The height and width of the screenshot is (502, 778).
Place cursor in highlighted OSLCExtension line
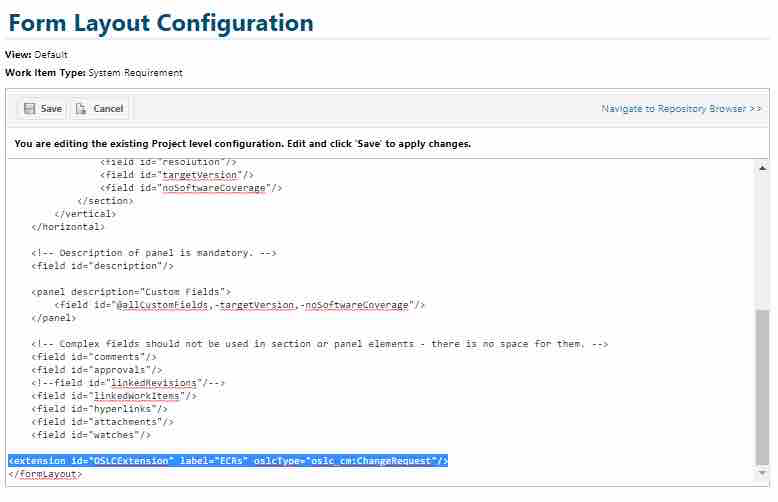(228, 461)
